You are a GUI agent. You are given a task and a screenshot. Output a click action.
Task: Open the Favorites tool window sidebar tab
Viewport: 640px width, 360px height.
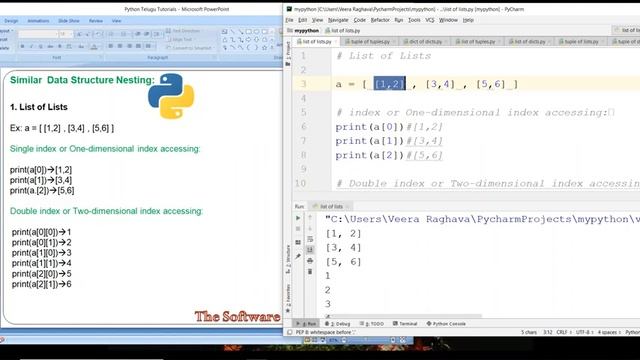288,298
